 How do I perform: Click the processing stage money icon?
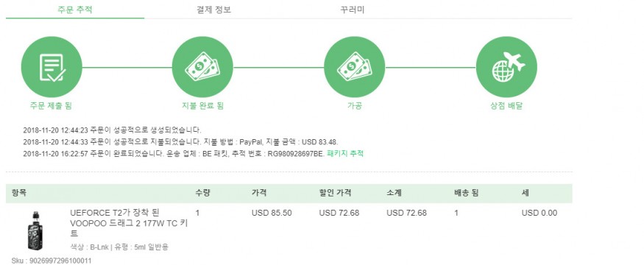[355, 67]
